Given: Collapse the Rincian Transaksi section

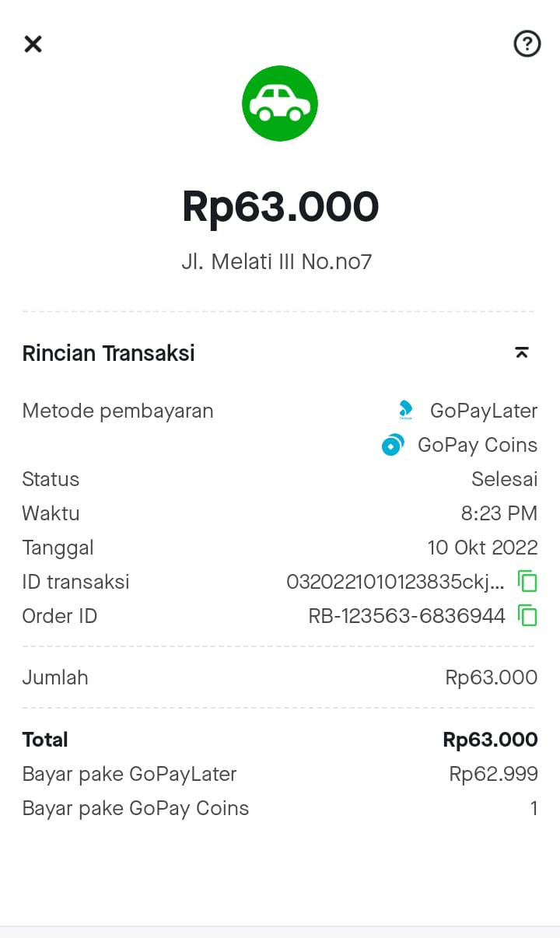Looking at the screenshot, I should coord(522,353).
